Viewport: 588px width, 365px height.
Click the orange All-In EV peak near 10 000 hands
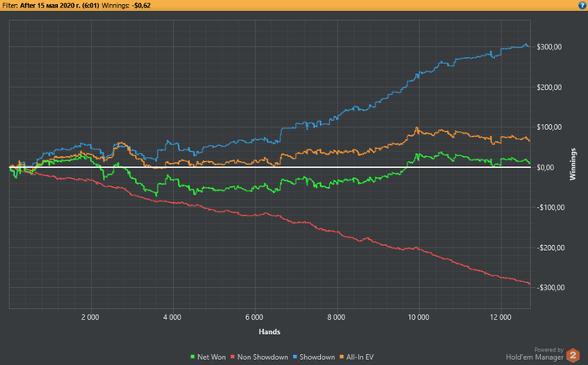tap(417, 128)
